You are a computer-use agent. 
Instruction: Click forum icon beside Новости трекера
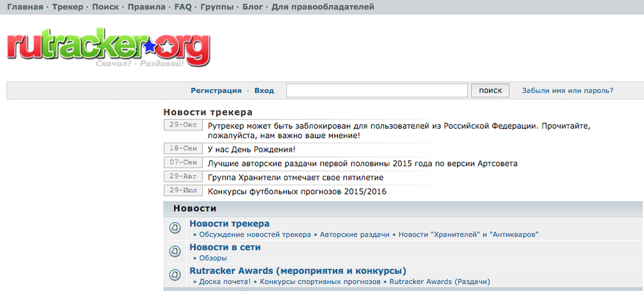pos(175,228)
